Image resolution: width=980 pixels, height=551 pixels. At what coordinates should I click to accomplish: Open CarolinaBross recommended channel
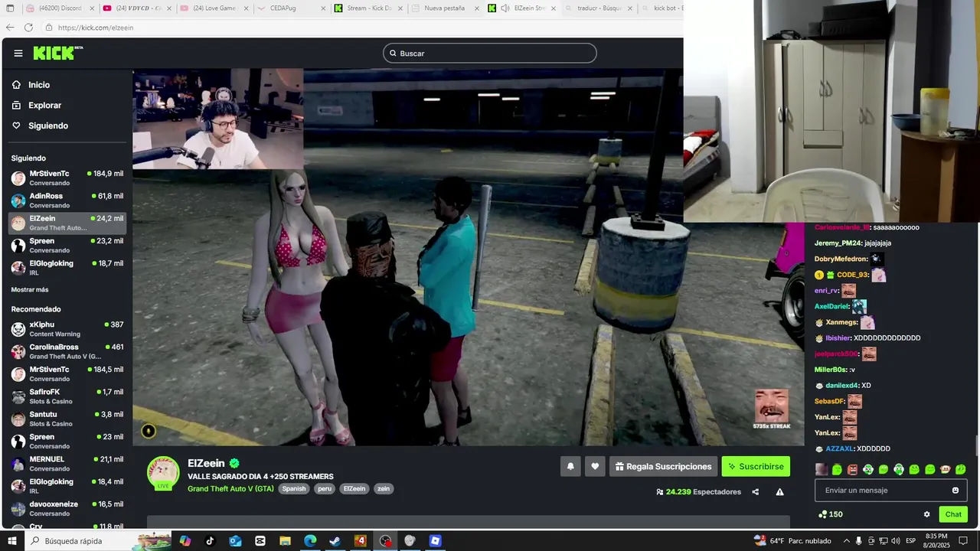[67, 351]
